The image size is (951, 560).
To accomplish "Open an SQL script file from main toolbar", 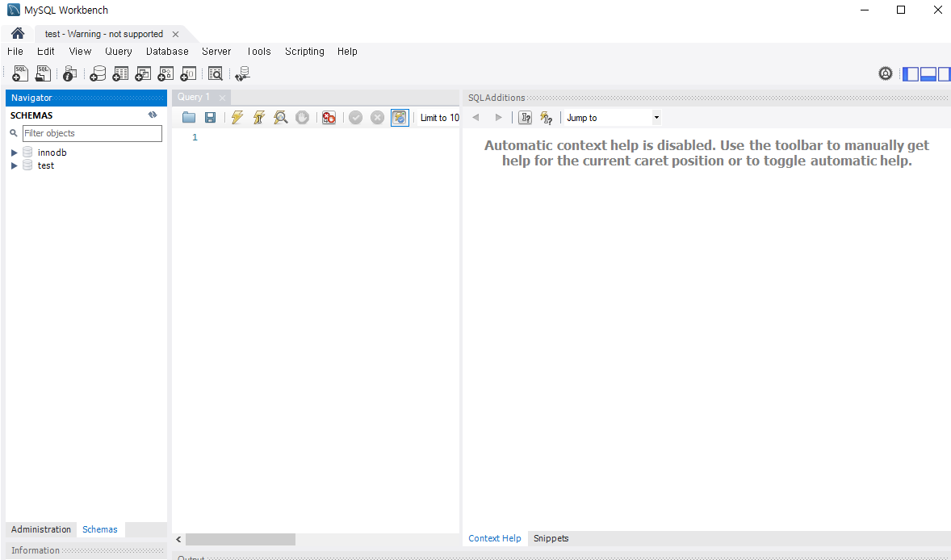I will [x=43, y=73].
